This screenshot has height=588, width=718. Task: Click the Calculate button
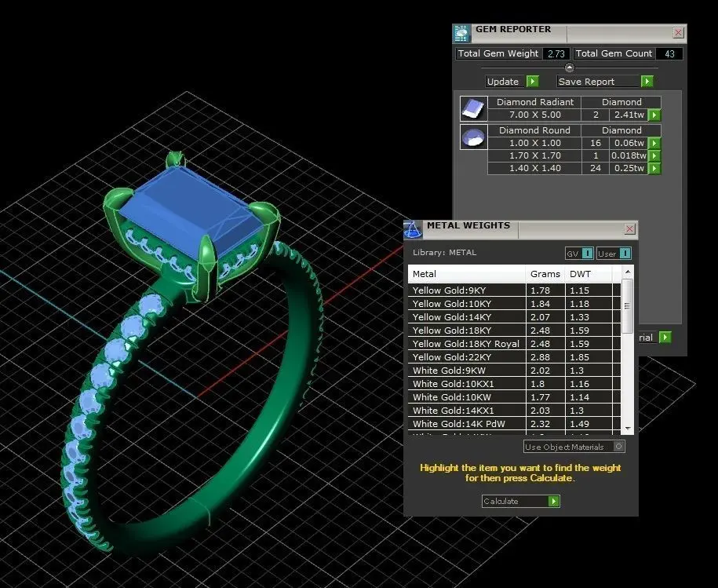coord(520,502)
